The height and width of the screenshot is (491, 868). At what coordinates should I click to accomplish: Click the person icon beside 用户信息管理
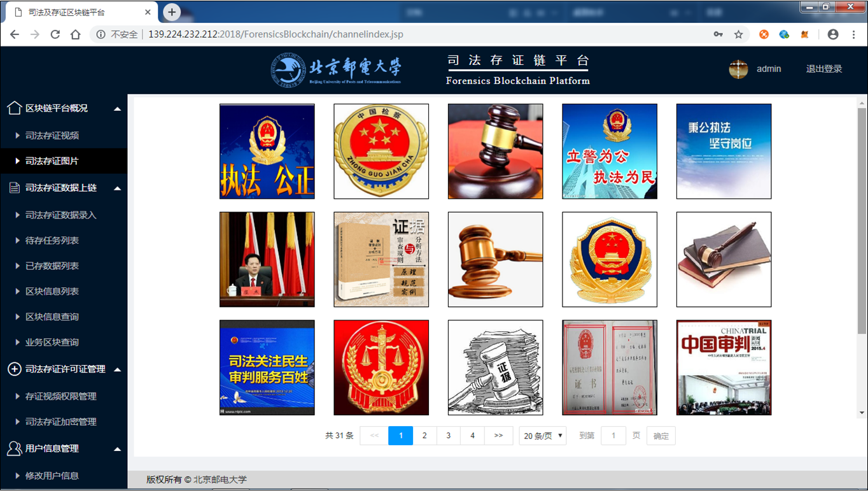14,448
